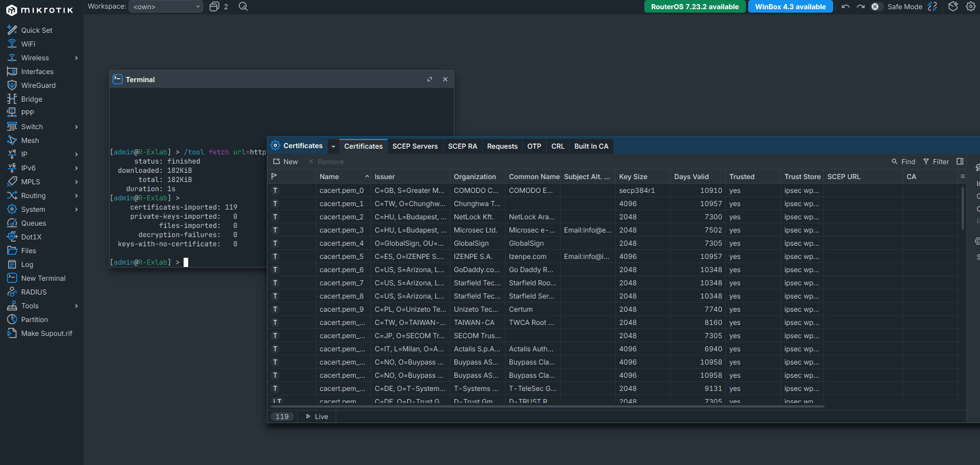This screenshot has height=465, width=980.
Task: Open Dot1X from the sidebar
Action: (x=31, y=237)
